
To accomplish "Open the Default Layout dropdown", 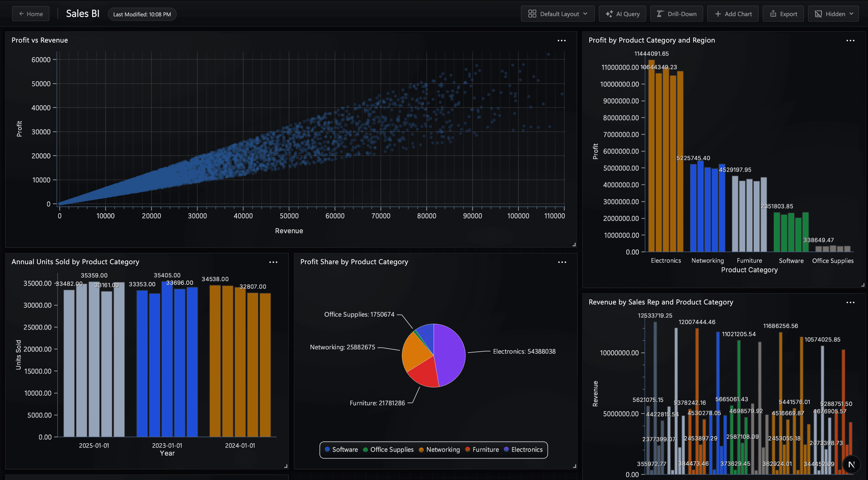I will tap(558, 14).
